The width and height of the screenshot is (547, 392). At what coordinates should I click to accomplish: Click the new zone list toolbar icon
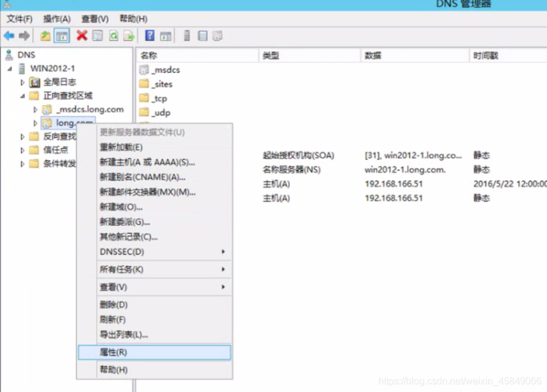click(202, 35)
